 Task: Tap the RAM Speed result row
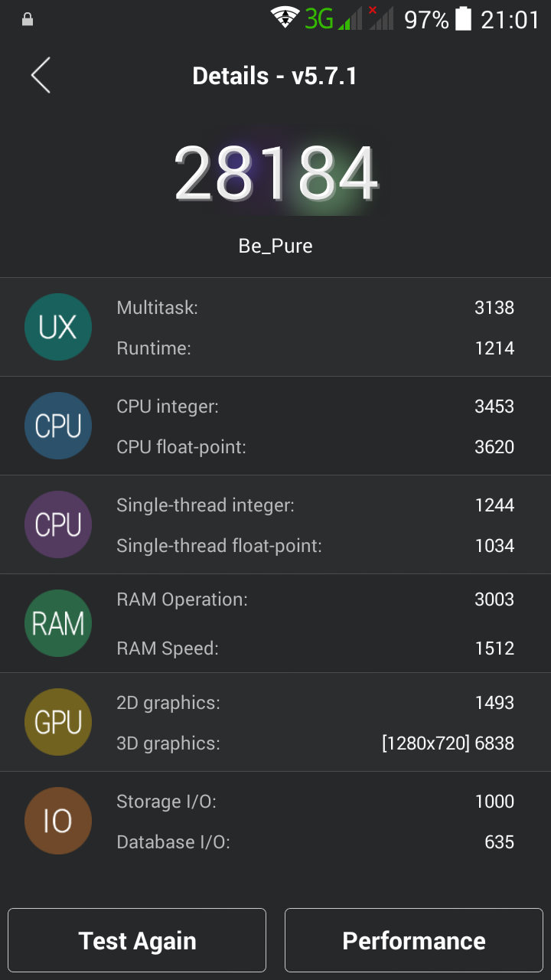pyautogui.click(x=314, y=648)
